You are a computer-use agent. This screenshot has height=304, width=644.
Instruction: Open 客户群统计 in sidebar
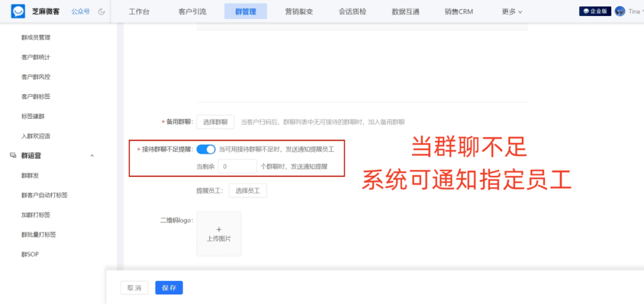tap(36, 57)
